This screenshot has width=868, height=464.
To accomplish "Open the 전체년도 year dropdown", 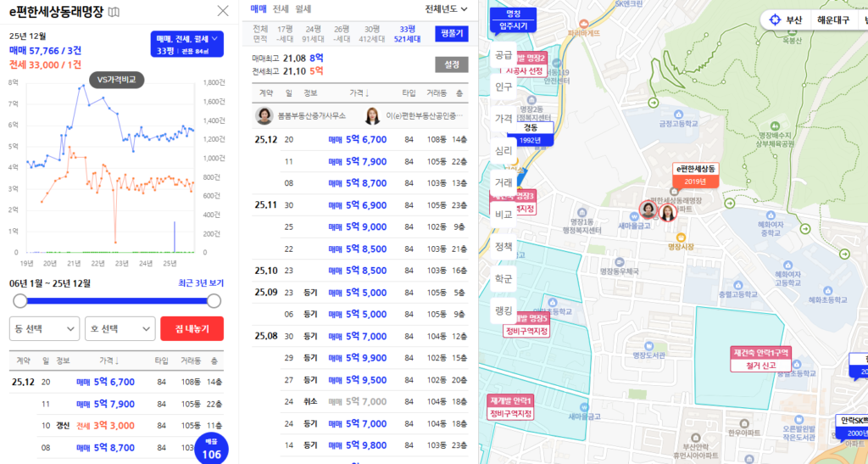I will tap(446, 8).
